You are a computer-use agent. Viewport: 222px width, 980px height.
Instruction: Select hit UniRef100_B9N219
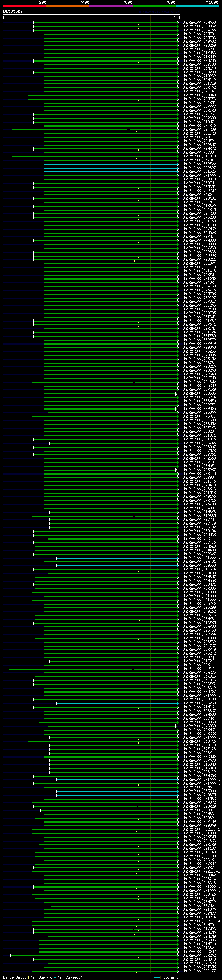click(x=199, y=80)
